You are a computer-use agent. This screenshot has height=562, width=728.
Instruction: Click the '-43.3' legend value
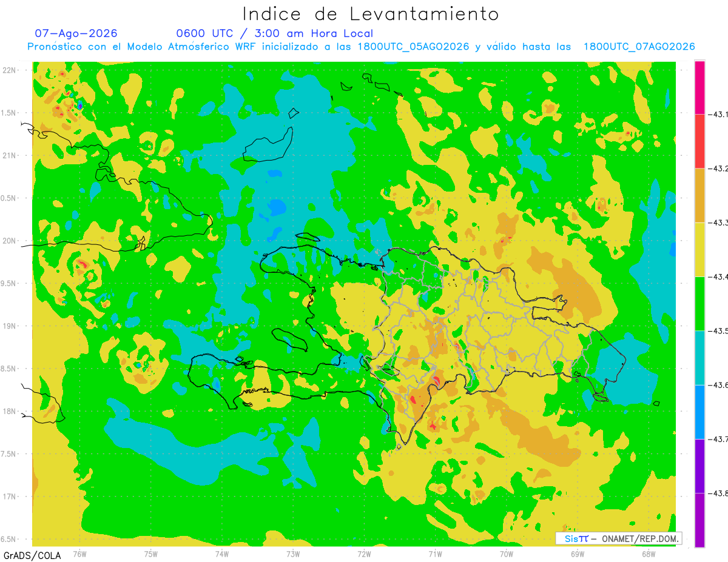pyautogui.click(x=718, y=222)
